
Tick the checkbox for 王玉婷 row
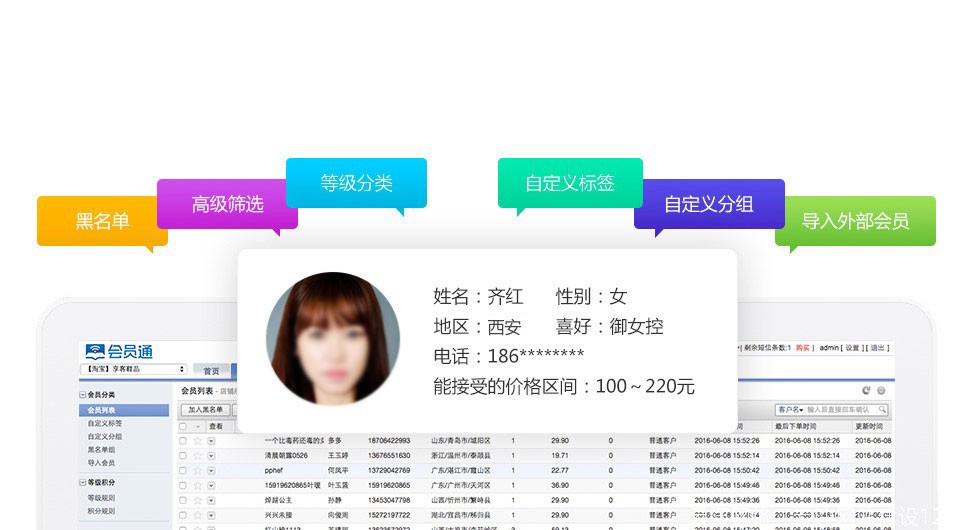point(183,456)
